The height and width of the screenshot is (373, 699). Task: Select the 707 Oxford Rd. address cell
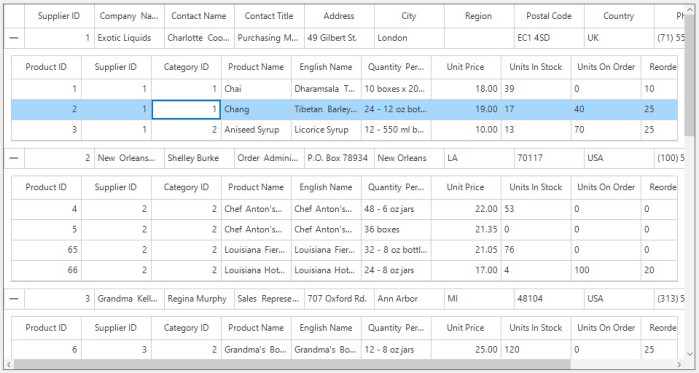pyautogui.click(x=339, y=299)
